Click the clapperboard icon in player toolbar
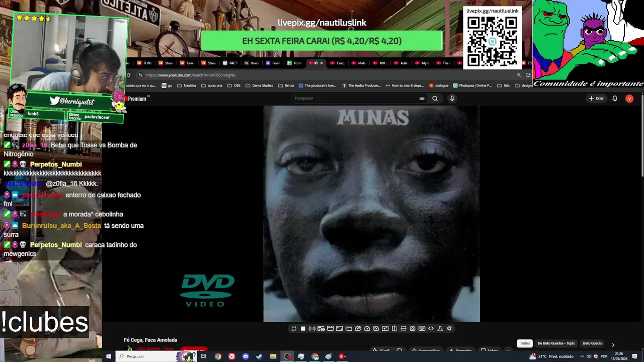644x362 pixels. [330, 328]
